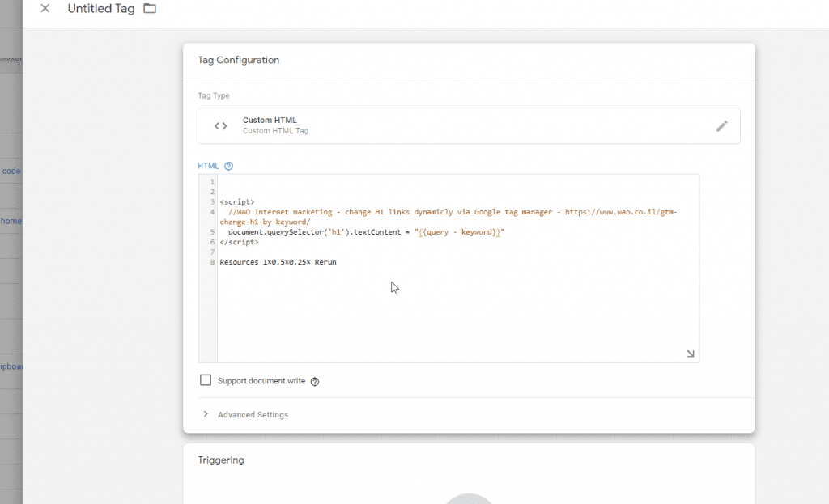The width and height of the screenshot is (829, 504).
Task: Click the Tag Type label
Action: point(214,95)
